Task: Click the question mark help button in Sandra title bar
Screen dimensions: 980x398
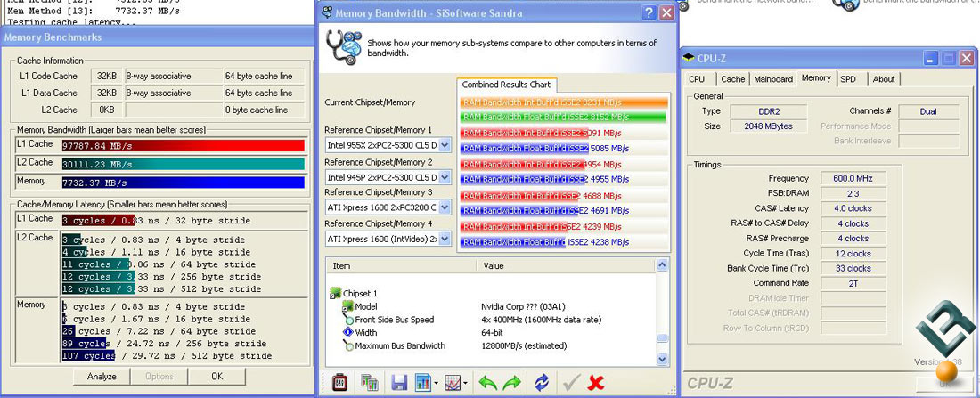Action: click(x=649, y=12)
